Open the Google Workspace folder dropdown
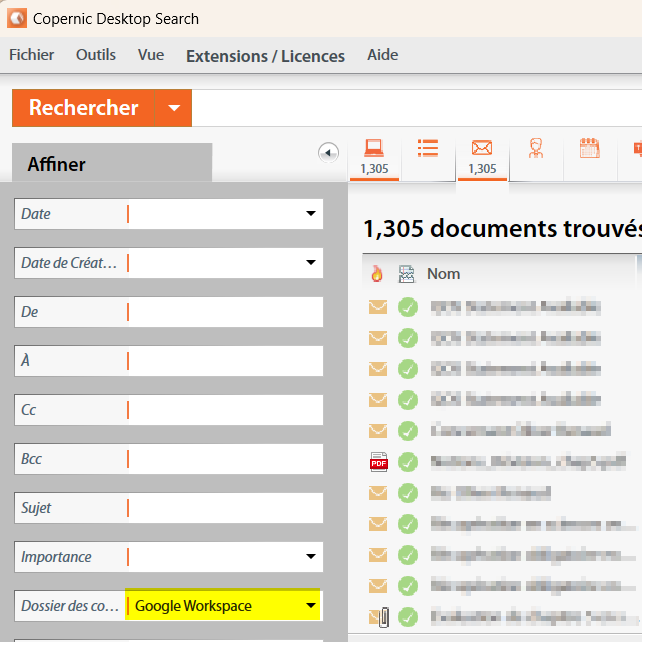Viewport: 645px width, 645px height. tap(310, 606)
